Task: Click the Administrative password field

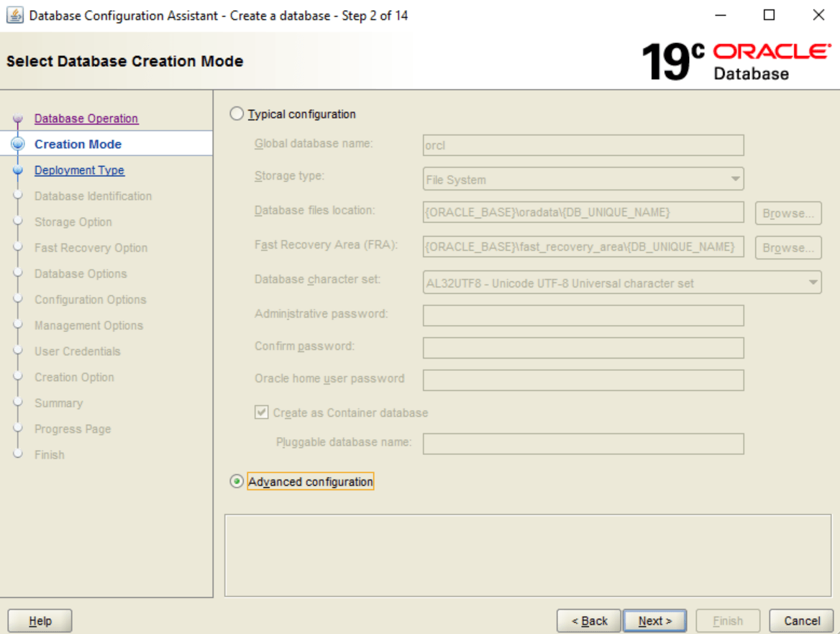Action: (583, 316)
